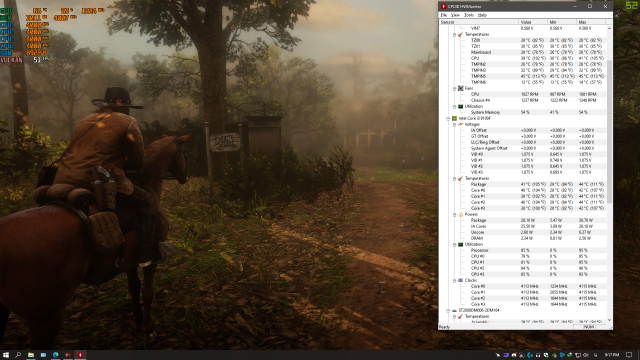Click the Max column header
This screenshot has width=640, height=360.
[x=591, y=22]
